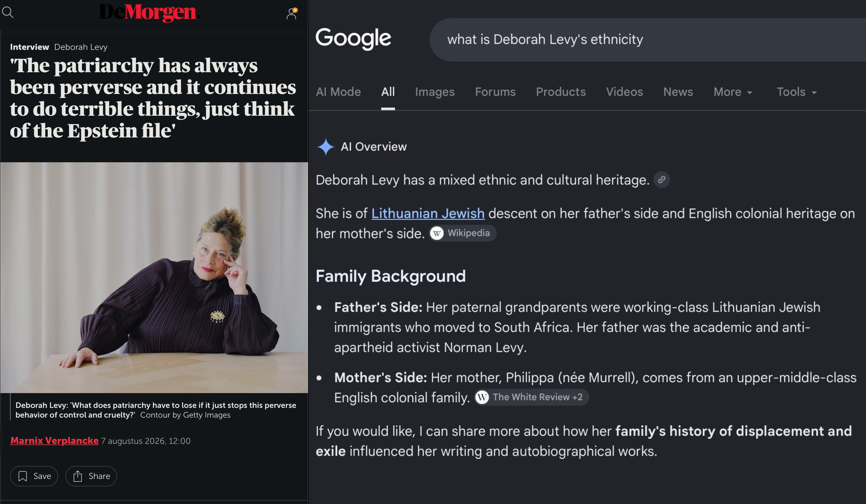Image resolution: width=866 pixels, height=504 pixels.
Task: Open the Lithuanian Jewish link
Action: 428,214
